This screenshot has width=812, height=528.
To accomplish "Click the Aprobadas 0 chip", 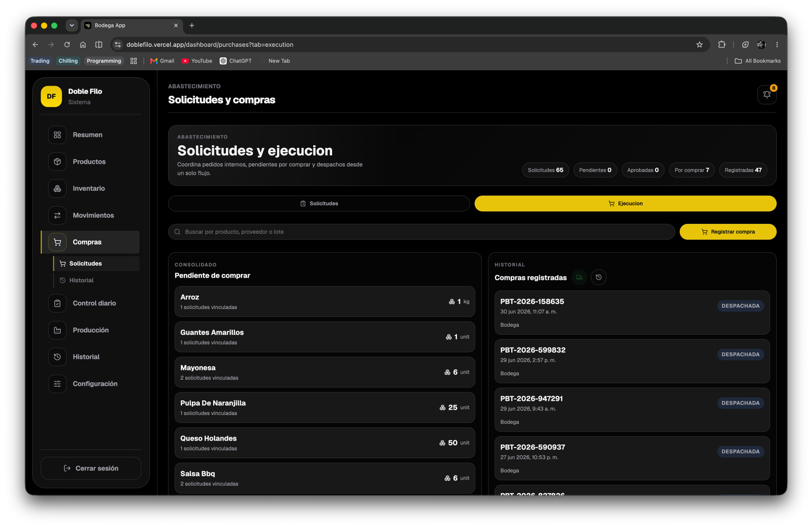I will click(643, 170).
